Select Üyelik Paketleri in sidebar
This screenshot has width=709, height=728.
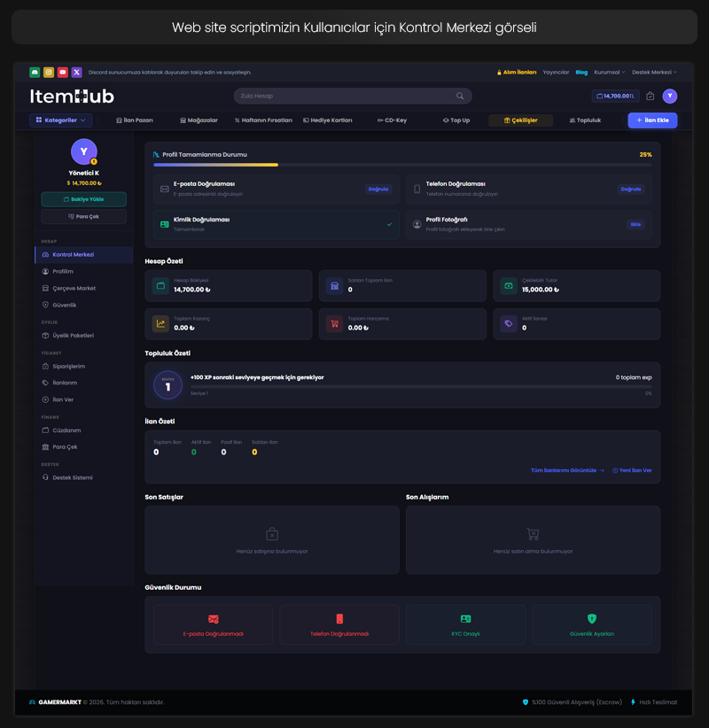pyautogui.click(x=84, y=335)
